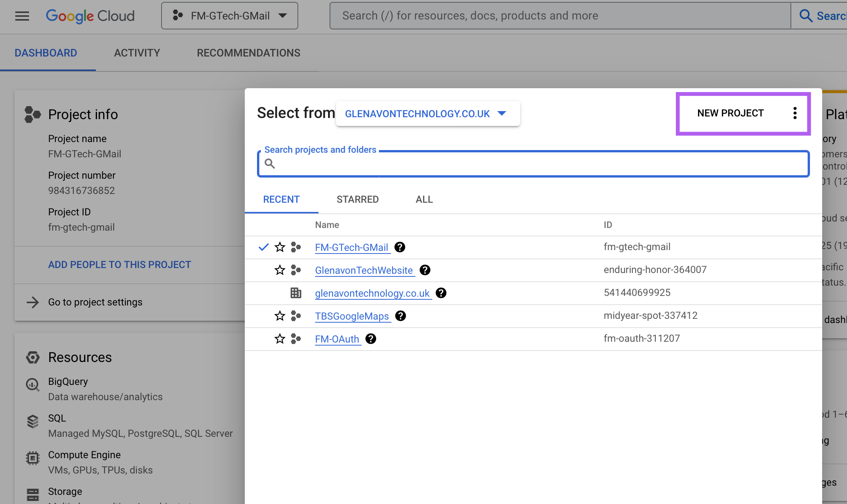
Task: Click organization icon beside glenavontechnology.co.uk
Action: pos(296,293)
